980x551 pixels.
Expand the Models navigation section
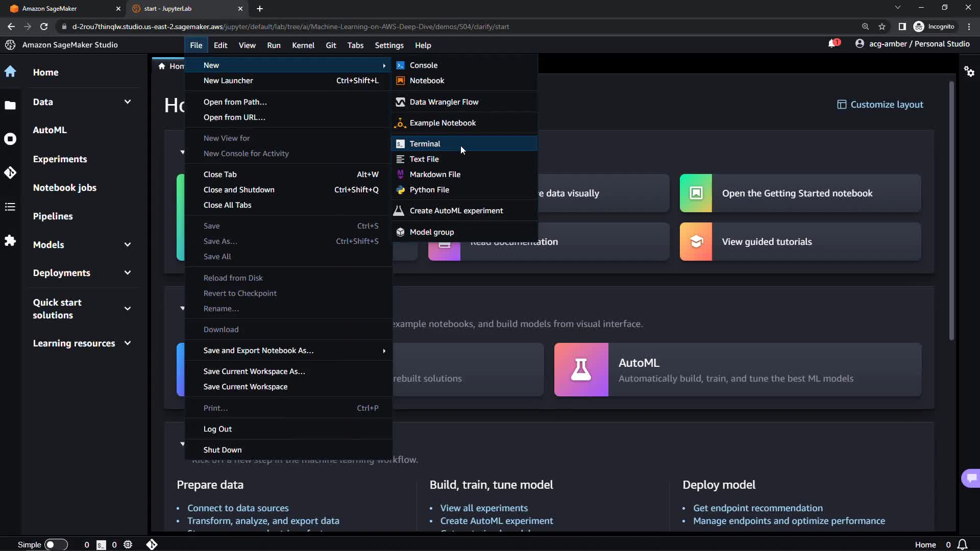point(127,245)
